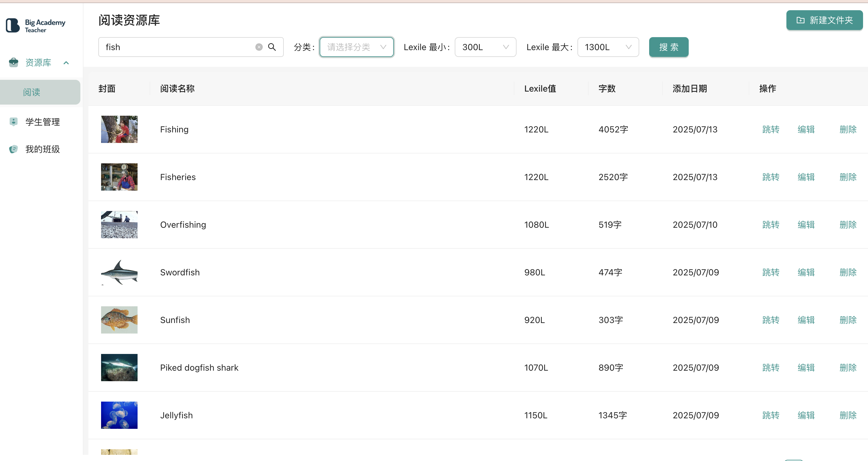Open the Lexile 最小 300L dropdown

click(x=485, y=47)
